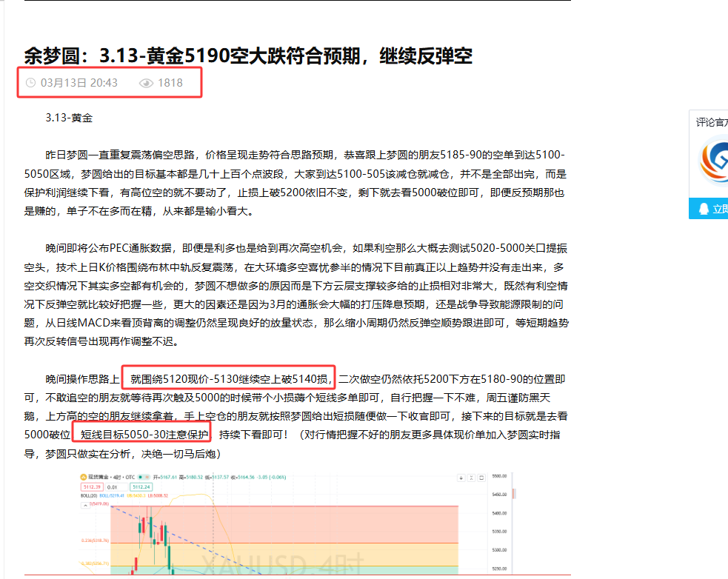Click the paragraph starting 晚间即将公布PEC通胀数据
The height and width of the screenshot is (579, 728).
point(295,295)
